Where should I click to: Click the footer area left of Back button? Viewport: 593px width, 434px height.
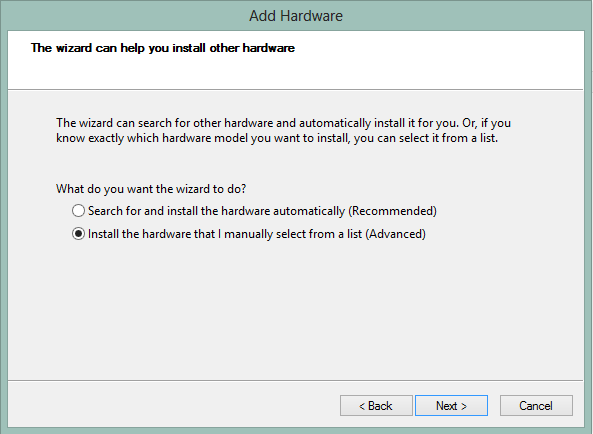click(172, 405)
